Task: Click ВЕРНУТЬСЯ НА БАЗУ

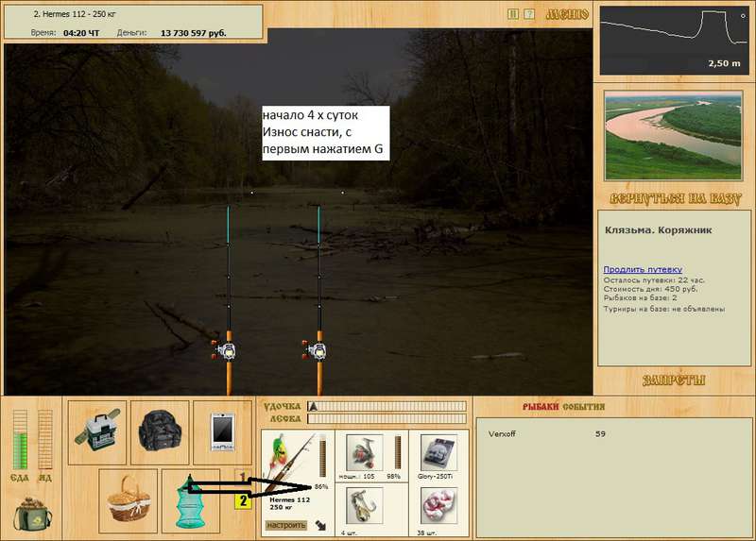Action: click(x=675, y=199)
